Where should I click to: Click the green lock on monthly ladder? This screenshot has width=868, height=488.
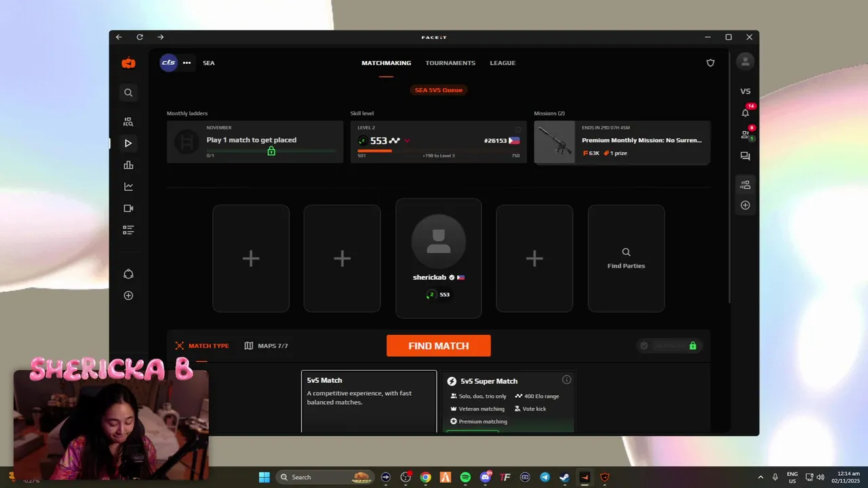271,151
